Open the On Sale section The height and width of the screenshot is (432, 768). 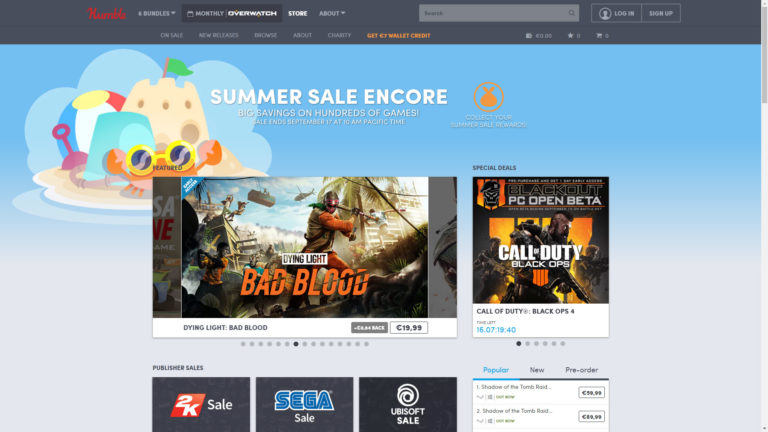coord(171,35)
